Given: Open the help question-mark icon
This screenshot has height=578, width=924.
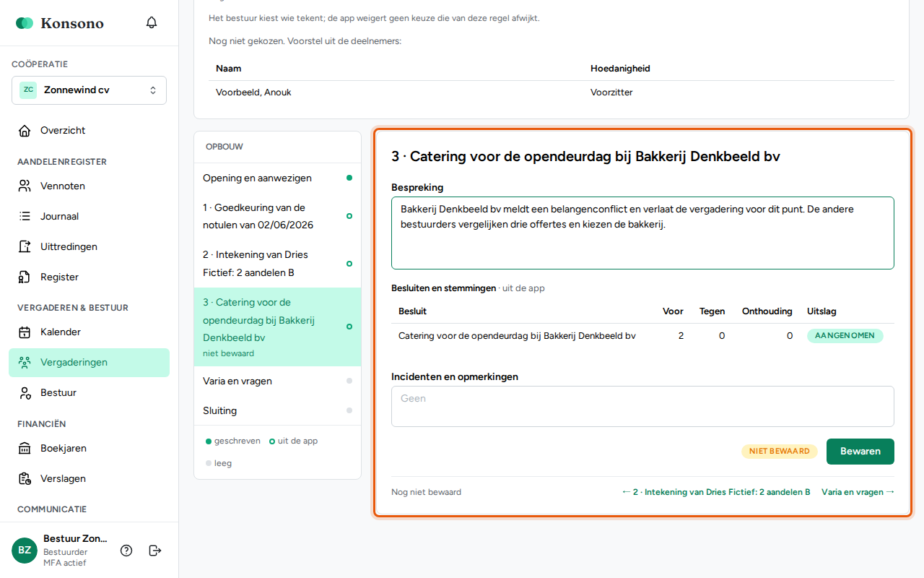Looking at the screenshot, I should (x=126, y=551).
